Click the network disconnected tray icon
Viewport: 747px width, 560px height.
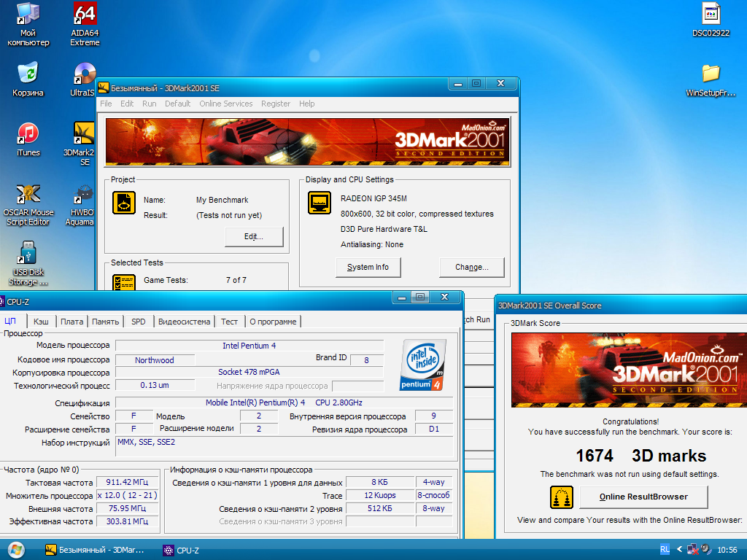pyautogui.click(x=693, y=550)
